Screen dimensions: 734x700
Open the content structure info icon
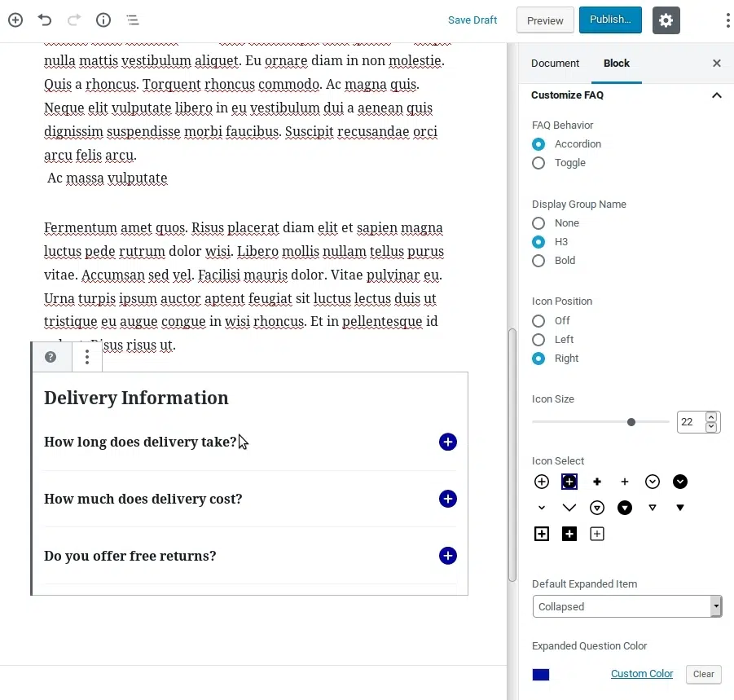(103, 20)
